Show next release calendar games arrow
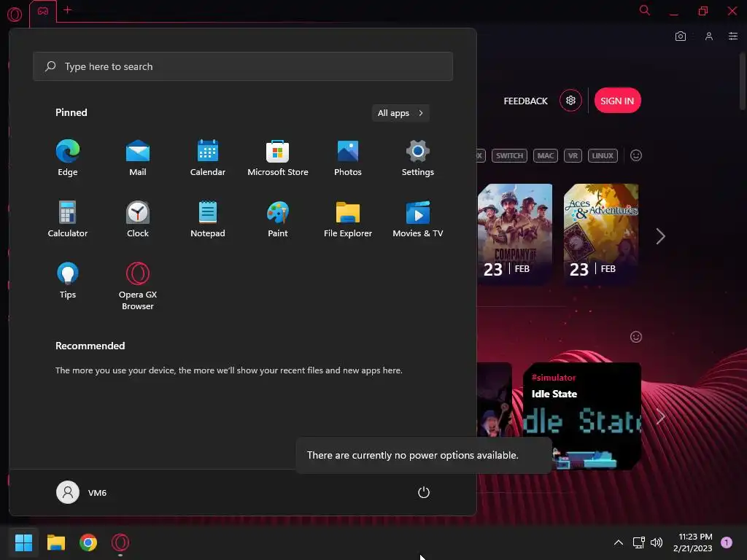Screen dimensions: 747x560 tap(660, 236)
